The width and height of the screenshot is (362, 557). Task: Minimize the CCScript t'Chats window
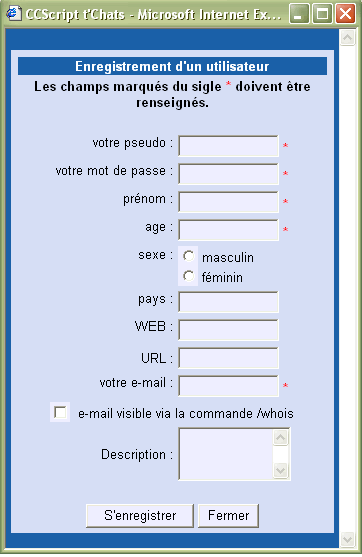[x=299, y=14]
